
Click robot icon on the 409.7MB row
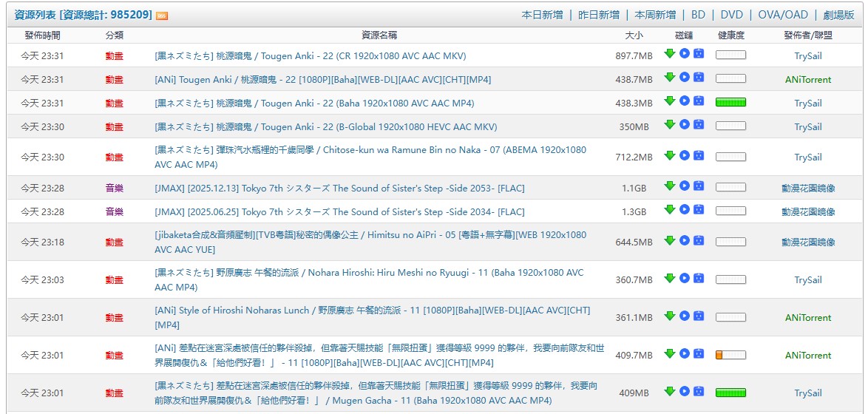(x=699, y=353)
